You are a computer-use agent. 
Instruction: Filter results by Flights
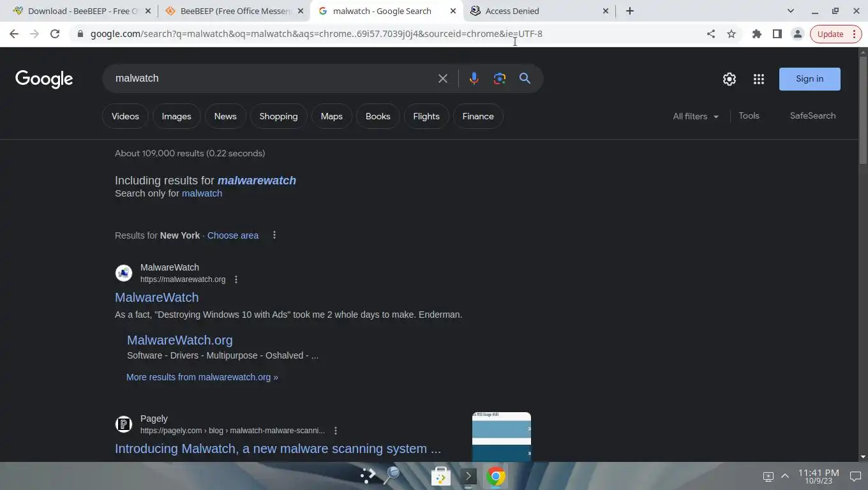[426, 116]
